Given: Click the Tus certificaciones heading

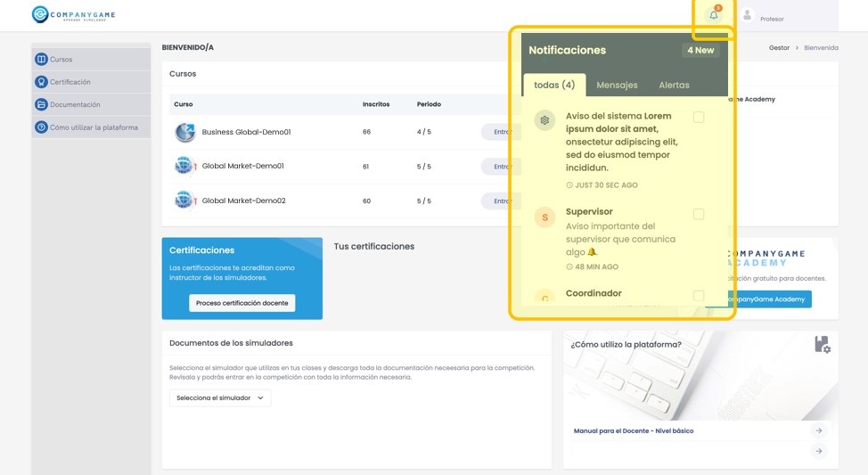Looking at the screenshot, I should (374, 246).
